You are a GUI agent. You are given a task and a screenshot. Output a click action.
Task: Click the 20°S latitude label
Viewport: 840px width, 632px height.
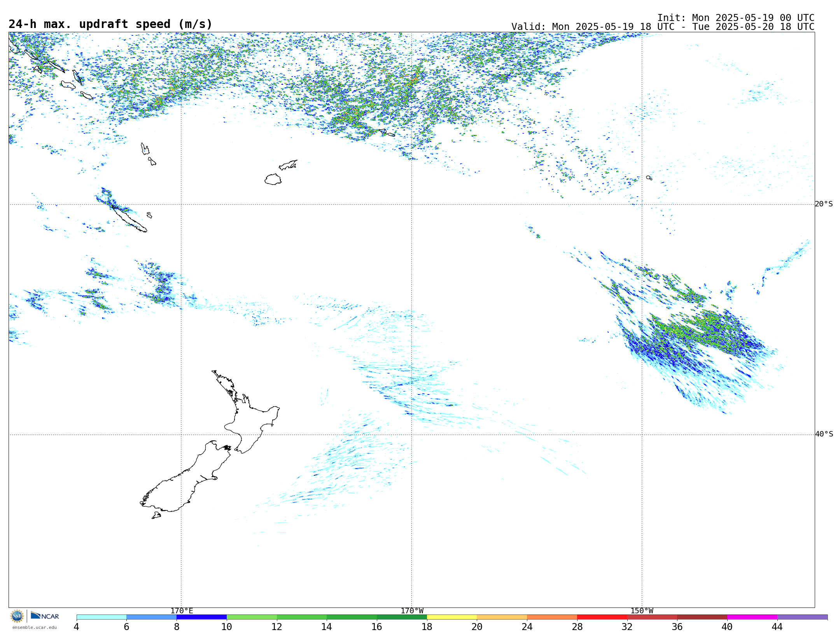coord(824,204)
